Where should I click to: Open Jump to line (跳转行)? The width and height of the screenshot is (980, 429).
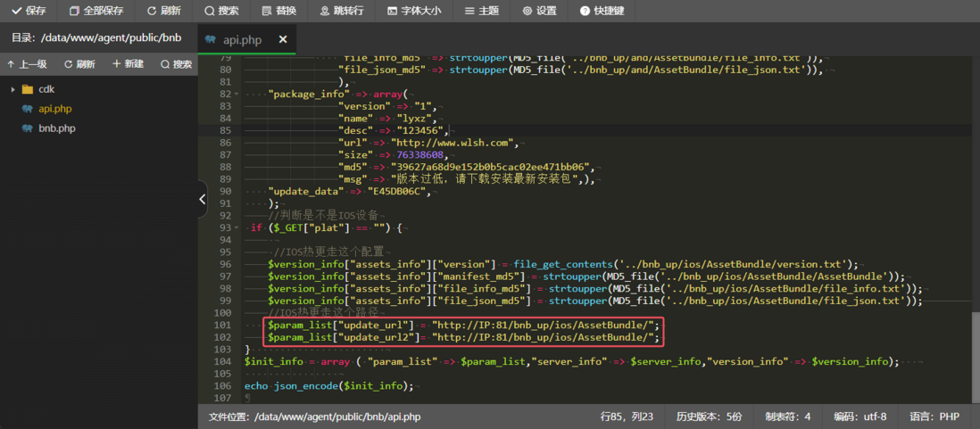344,11
